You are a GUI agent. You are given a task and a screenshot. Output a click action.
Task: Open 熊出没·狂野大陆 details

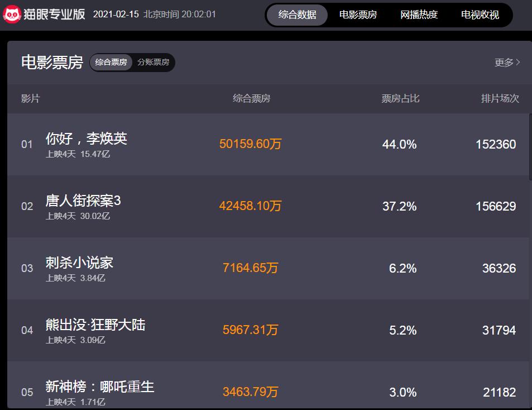95,325
